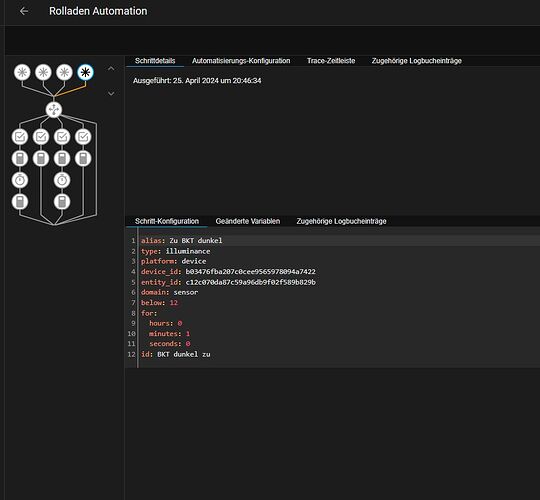The width and height of the screenshot is (540, 500).
Task: Select the last device action node in the first branch
Action: 20,202
